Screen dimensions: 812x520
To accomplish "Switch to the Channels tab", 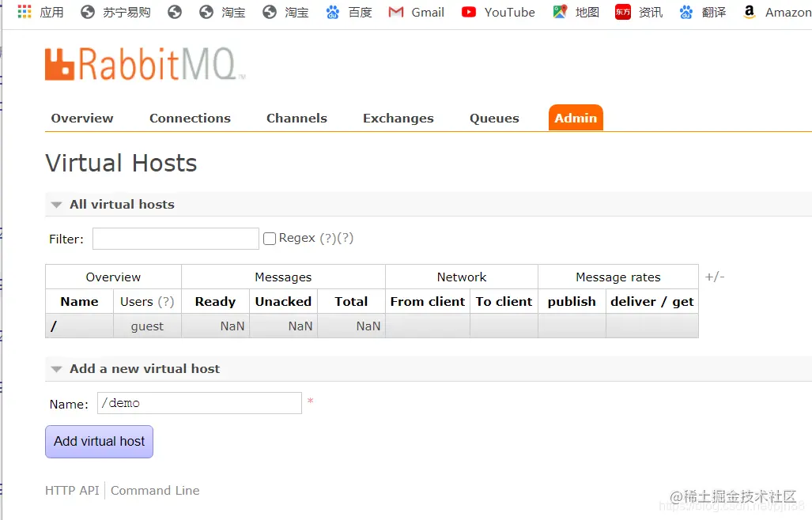I will [296, 119].
